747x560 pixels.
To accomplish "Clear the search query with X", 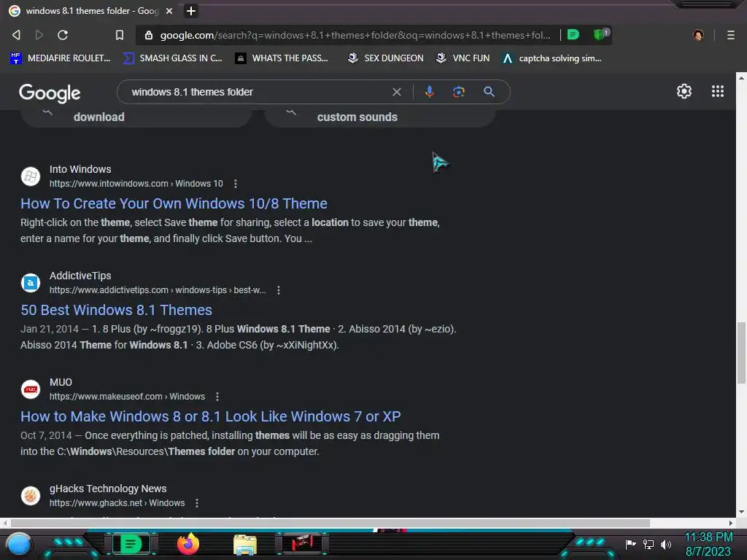I will (x=396, y=92).
